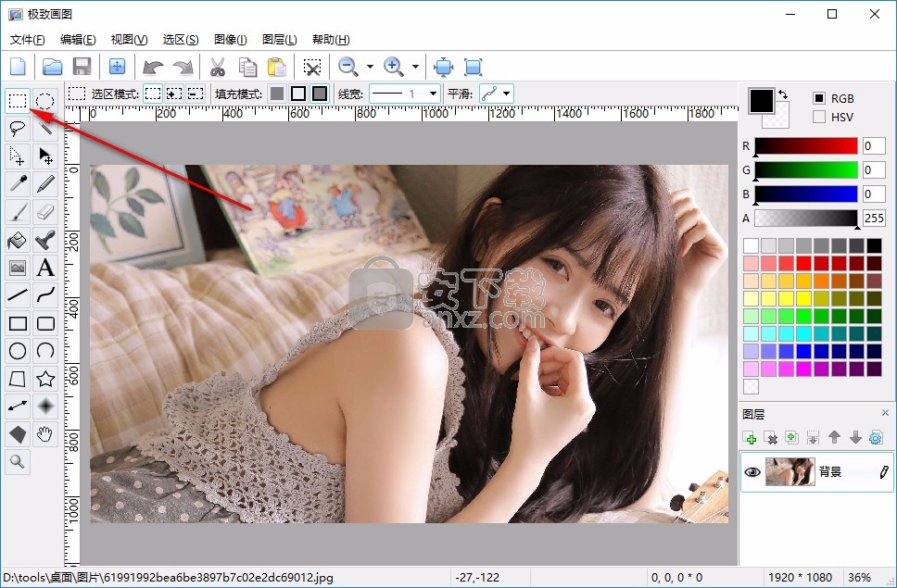Image resolution: width=897 pixels, height=588 pixels.
Task: Click the R value input field
Action: 874,146
